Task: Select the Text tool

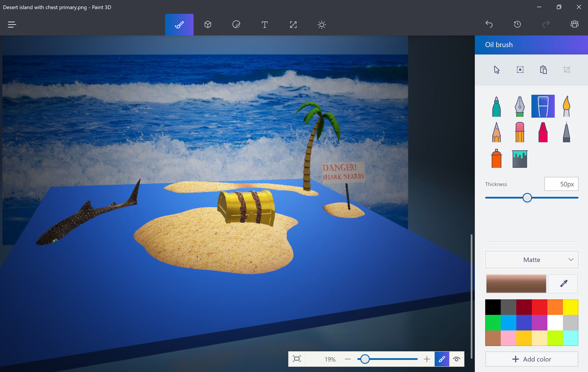Action: pos(265,24)
